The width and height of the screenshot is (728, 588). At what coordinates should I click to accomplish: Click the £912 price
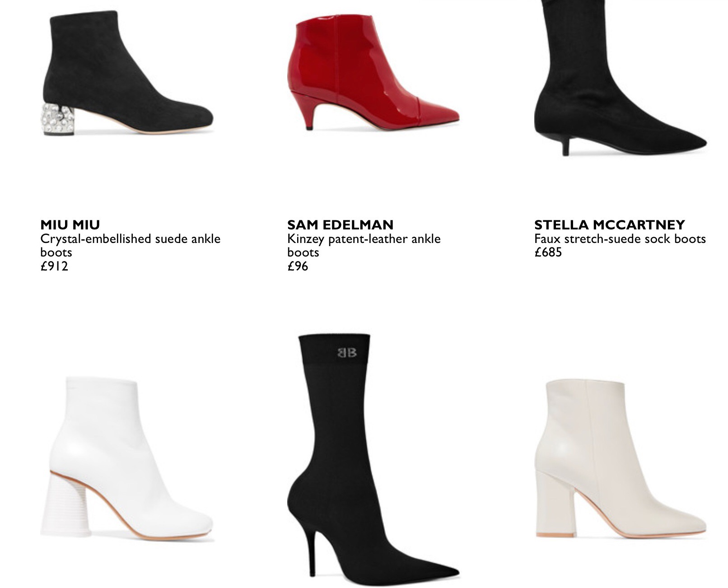(x=54, y=266)
